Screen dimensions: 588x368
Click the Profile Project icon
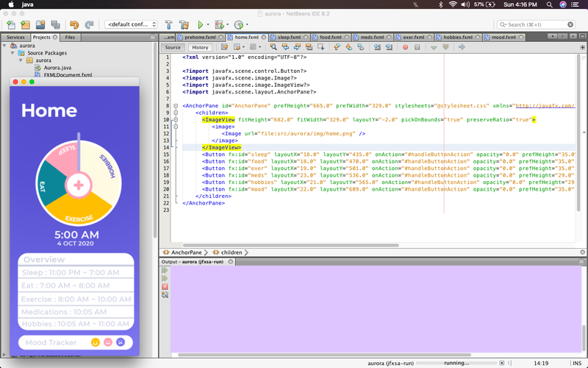239,25
